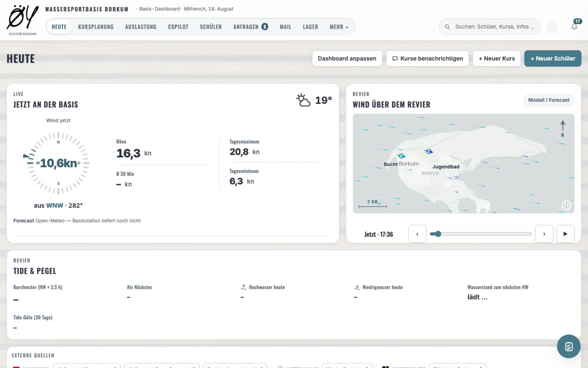This screenshot has width=588, height=368.
Task: Open the Kursplanung tab
Action: 96,27
